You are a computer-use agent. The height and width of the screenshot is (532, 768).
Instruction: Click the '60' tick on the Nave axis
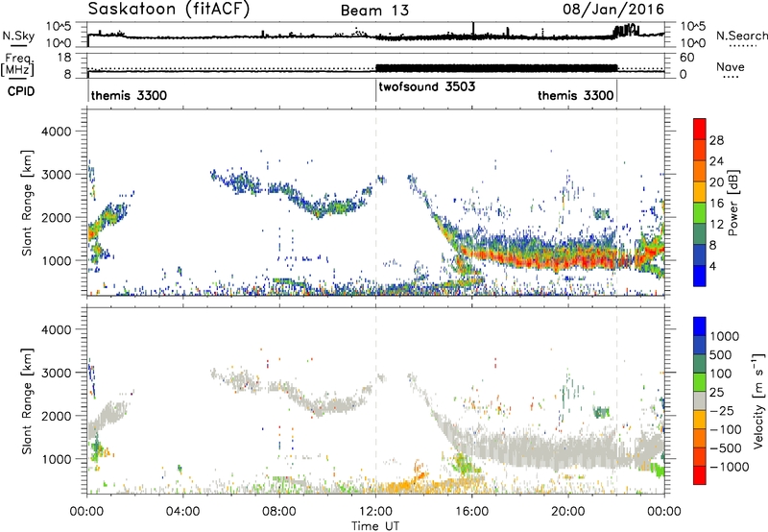point(687,58)
